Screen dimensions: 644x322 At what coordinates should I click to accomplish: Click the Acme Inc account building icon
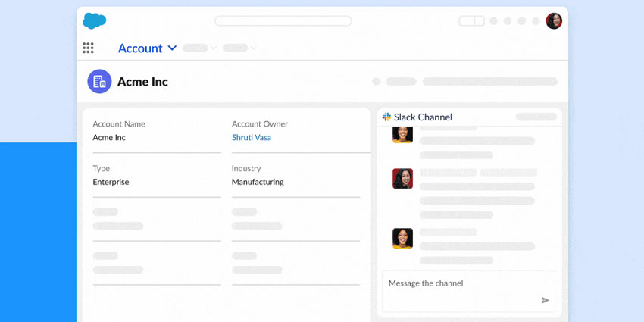click(x=99, y=81)
